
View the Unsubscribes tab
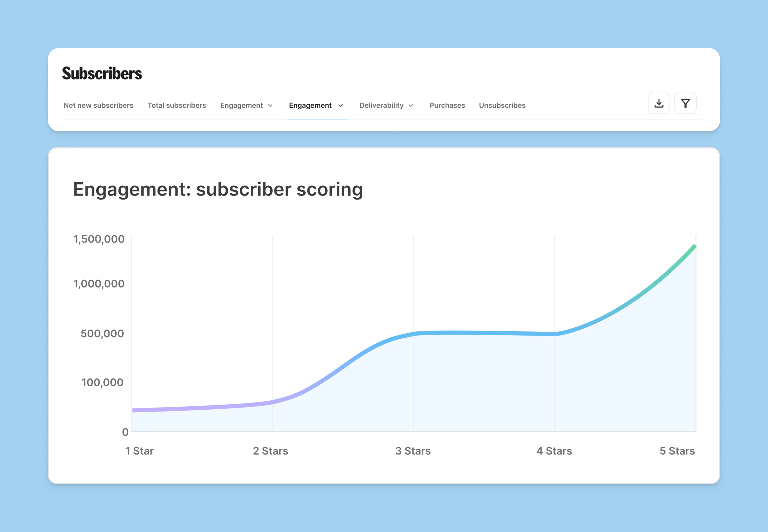point(502,105)
